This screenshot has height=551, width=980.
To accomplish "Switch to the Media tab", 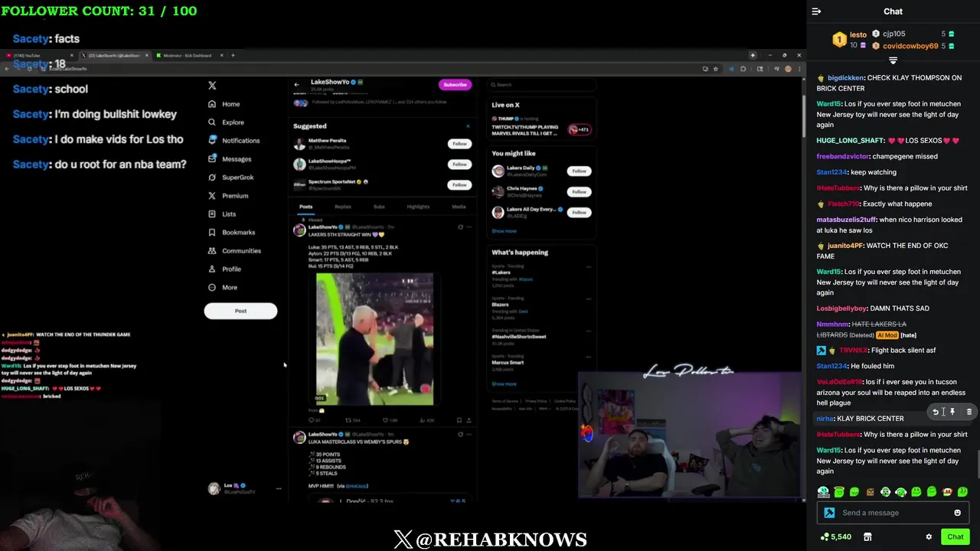I will (x=459, y=207).
